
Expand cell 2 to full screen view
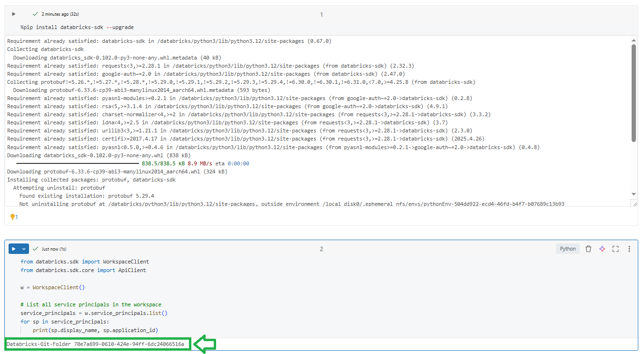tap(615, 249)
